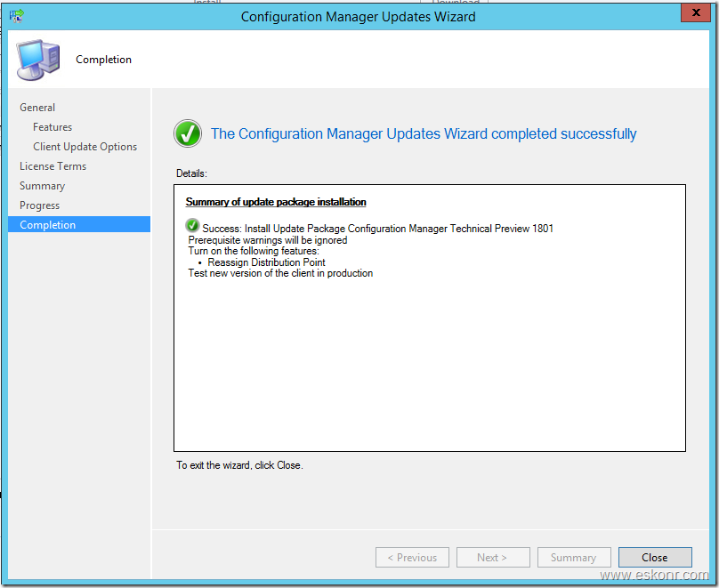719x588 pixels.
Task: Click the small green checkmark beside Success line
Action: 192,225
